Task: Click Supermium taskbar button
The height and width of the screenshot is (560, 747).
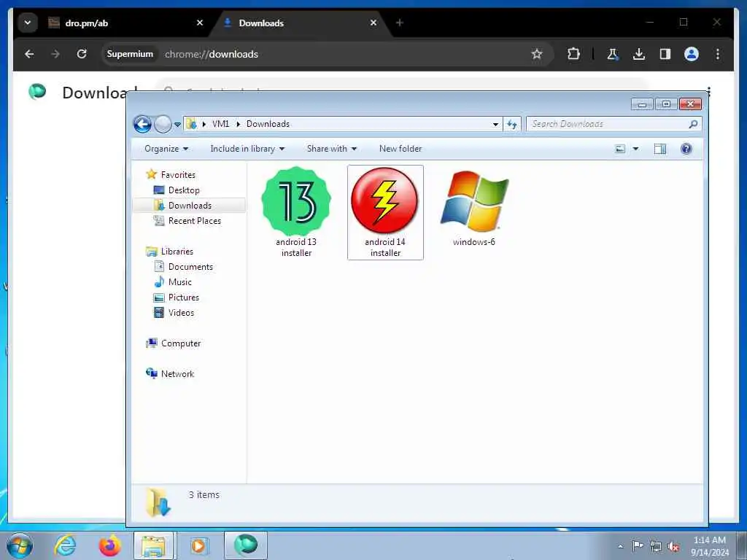Action: [246, 545]
